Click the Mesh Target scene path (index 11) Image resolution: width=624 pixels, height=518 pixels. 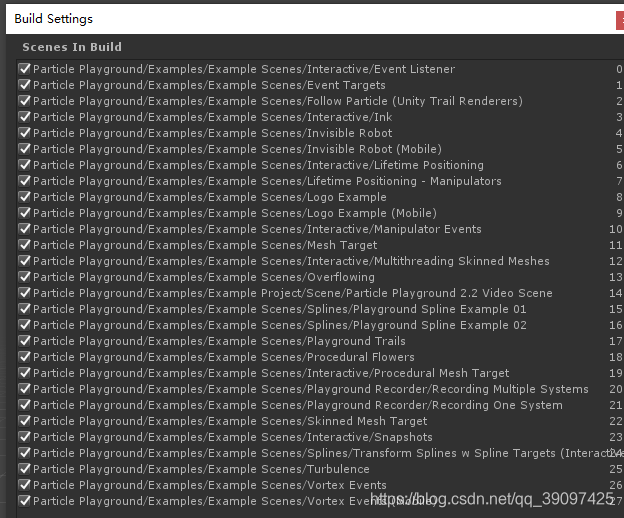pyautogui.click(x=205, y=245)
